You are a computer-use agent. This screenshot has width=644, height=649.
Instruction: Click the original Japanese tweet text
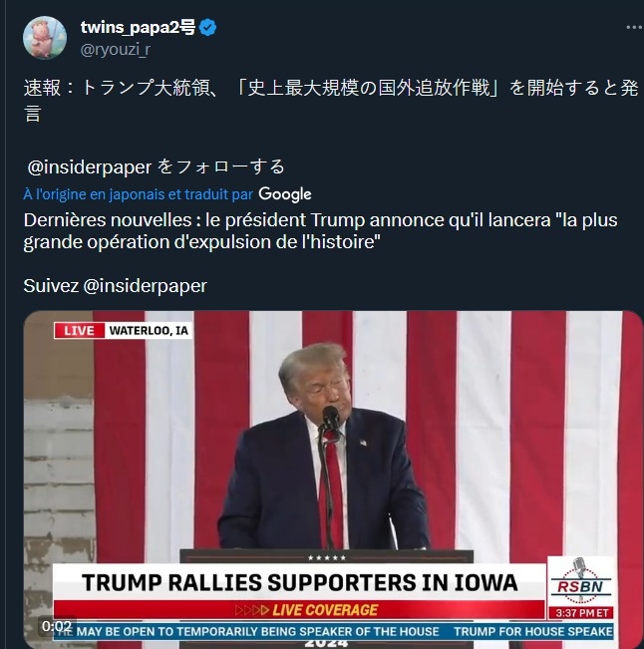(x=331, y=100)
